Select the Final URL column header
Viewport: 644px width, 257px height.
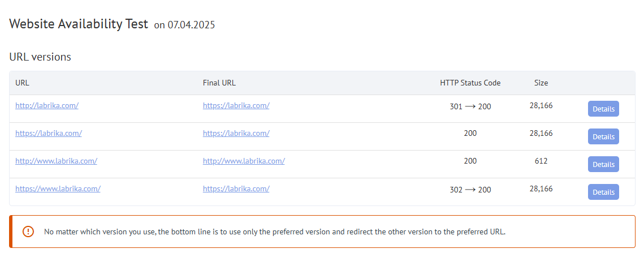219,83
